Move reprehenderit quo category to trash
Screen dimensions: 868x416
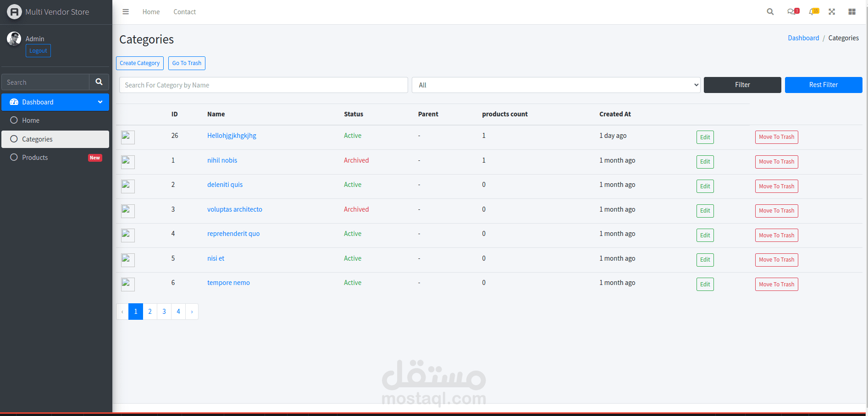coord(776,235)
